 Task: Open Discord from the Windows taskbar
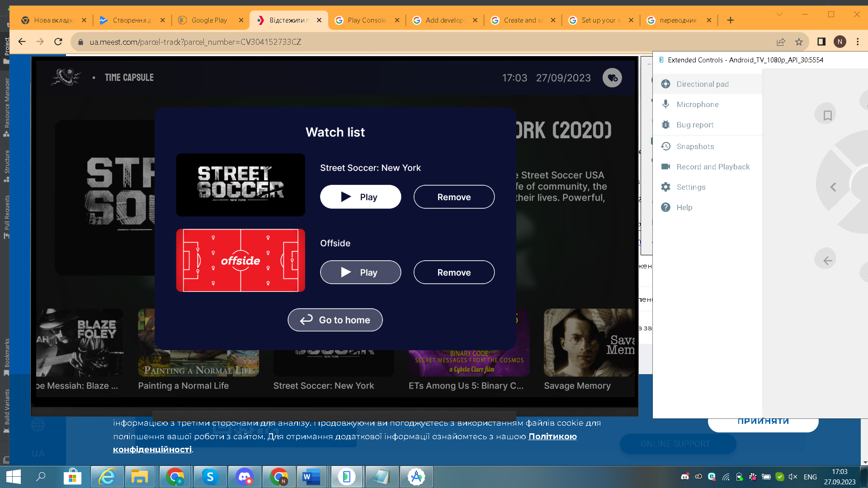point(245,477)
